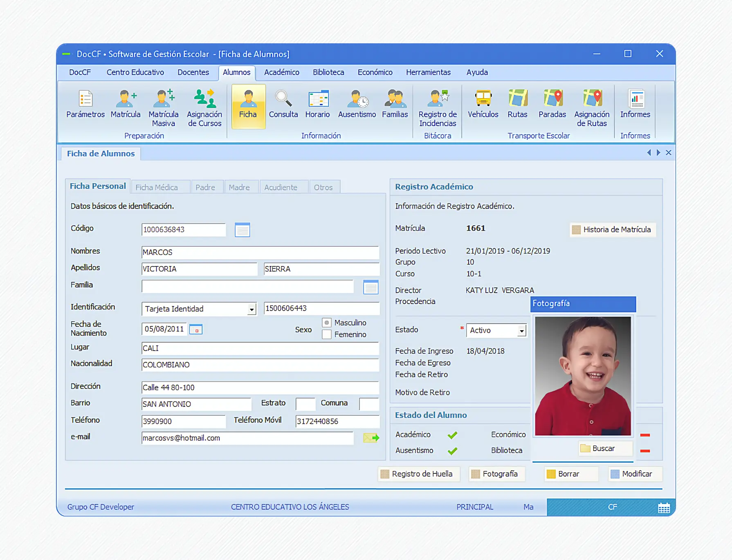Check the Femenino option
This screenshot has width=732, height=560.
pyautogui.click(x=326, y=335)
